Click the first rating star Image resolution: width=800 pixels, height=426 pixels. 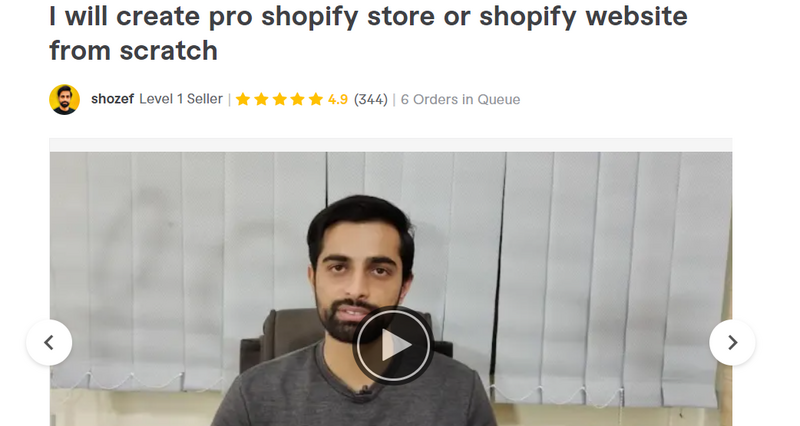coord(243,99)
